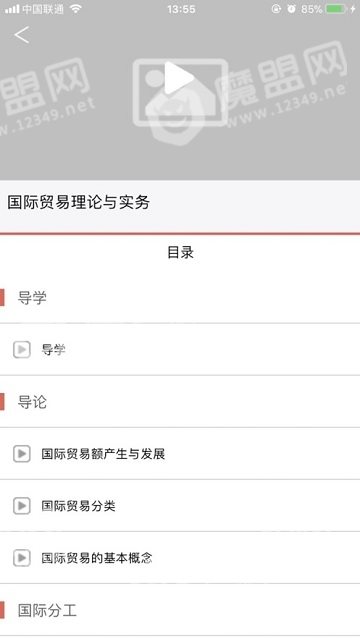Open lesson 国际贸易额产生与发展
The height and width of the screenshot is (639, 360).
180,454
